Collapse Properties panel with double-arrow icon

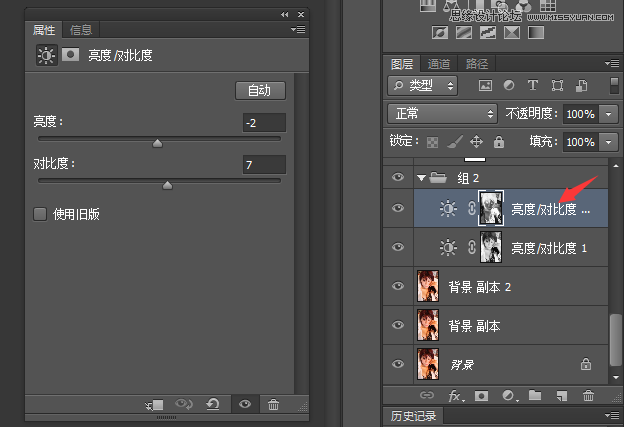[x=284, y=14]
